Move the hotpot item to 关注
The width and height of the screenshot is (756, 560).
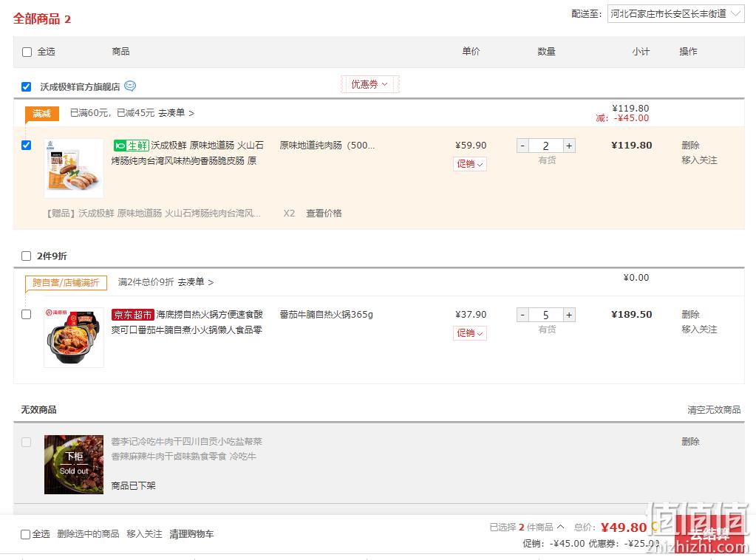699,329
